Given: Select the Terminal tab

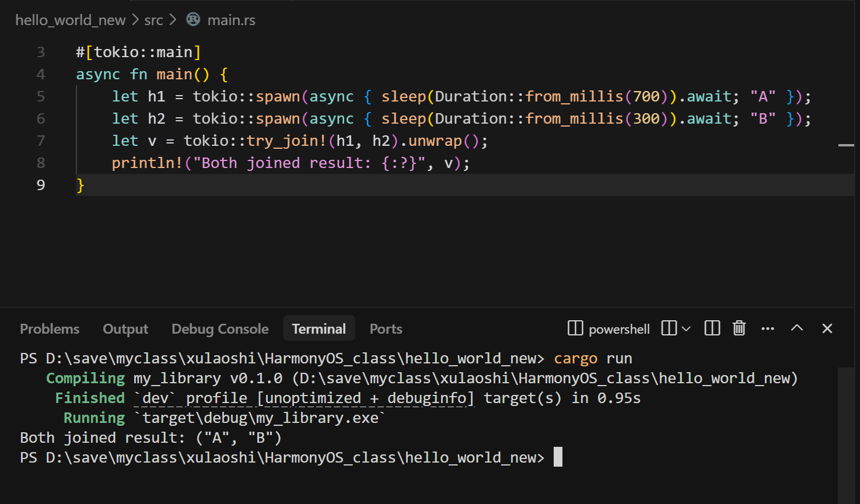Looking at the screenshot, I should coord(319,328).
